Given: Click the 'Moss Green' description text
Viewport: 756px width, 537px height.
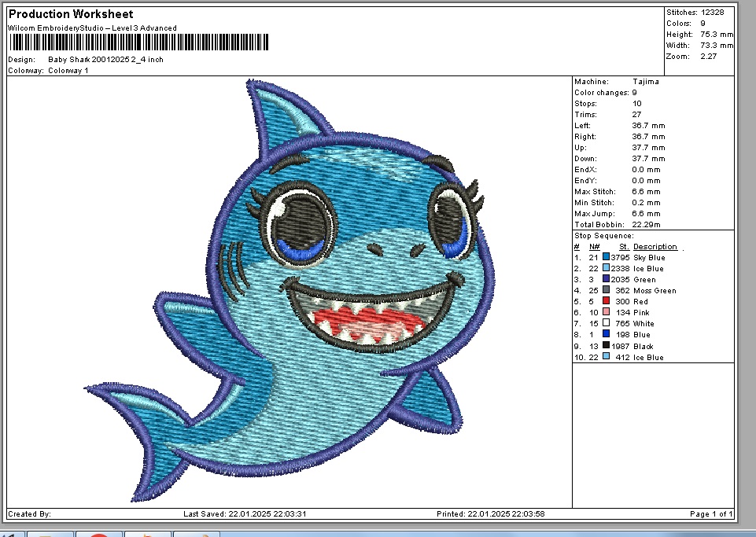Looking at the screenshot, I should 655,291.
